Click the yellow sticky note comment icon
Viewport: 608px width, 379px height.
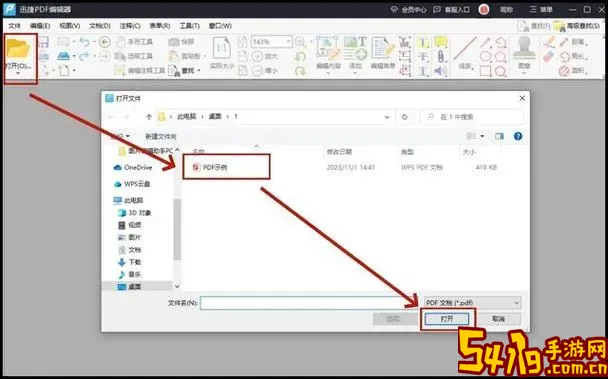440,42
